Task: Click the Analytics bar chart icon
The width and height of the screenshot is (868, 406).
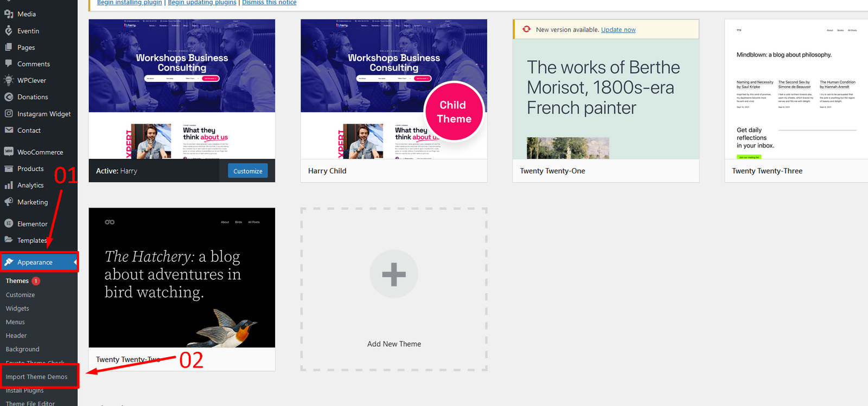Action: (x=9, y=185)
